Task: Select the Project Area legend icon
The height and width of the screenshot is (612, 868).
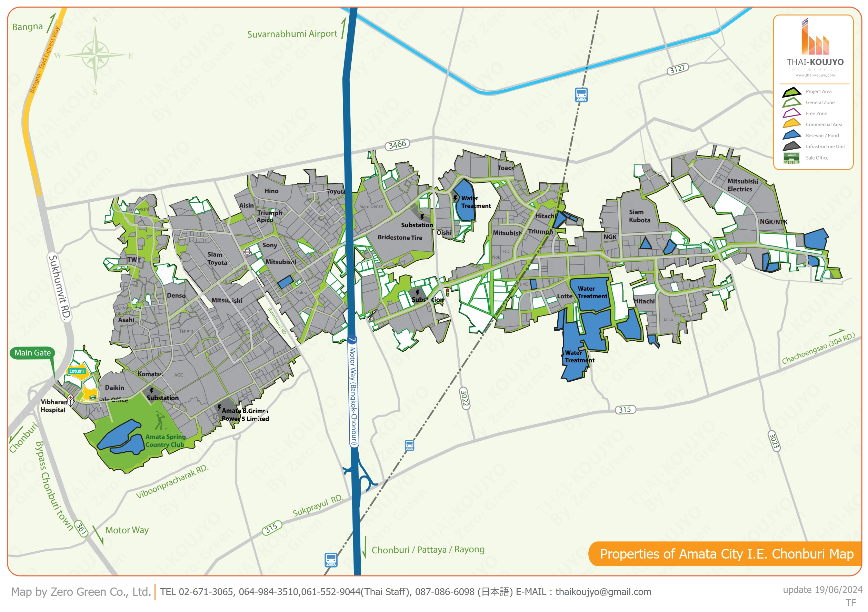Action: point(792,92)
